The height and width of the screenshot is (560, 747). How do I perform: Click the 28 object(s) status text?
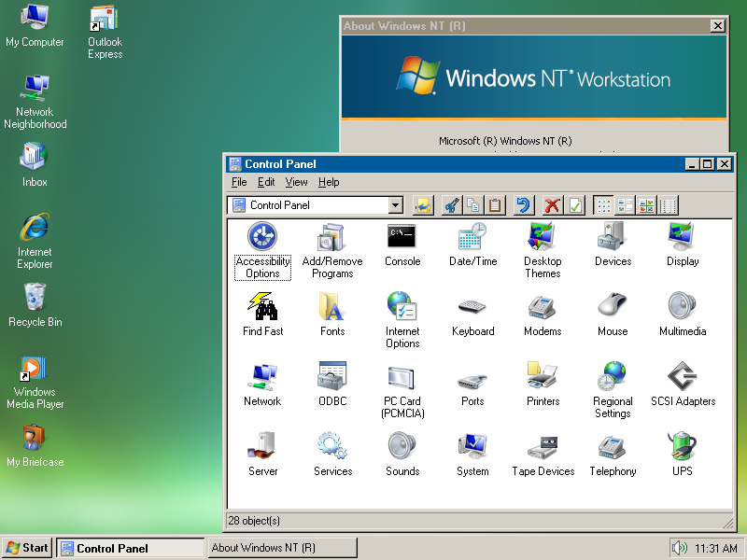[254, 521]
